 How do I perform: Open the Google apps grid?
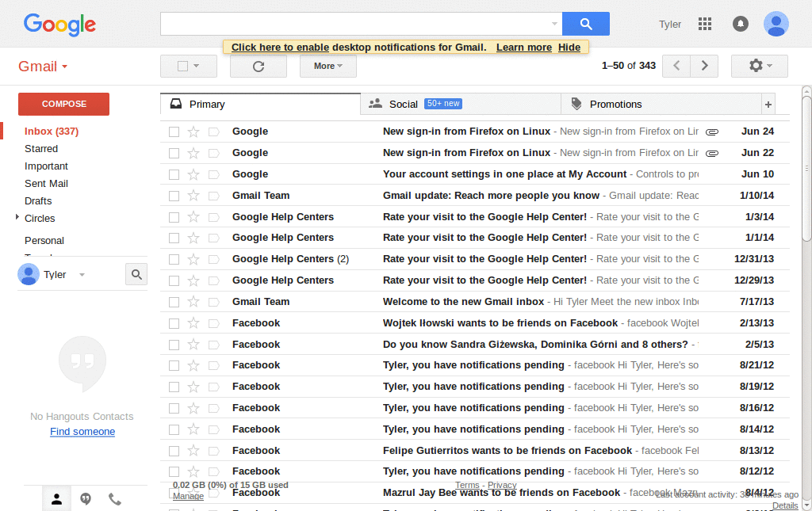[704, 24]
